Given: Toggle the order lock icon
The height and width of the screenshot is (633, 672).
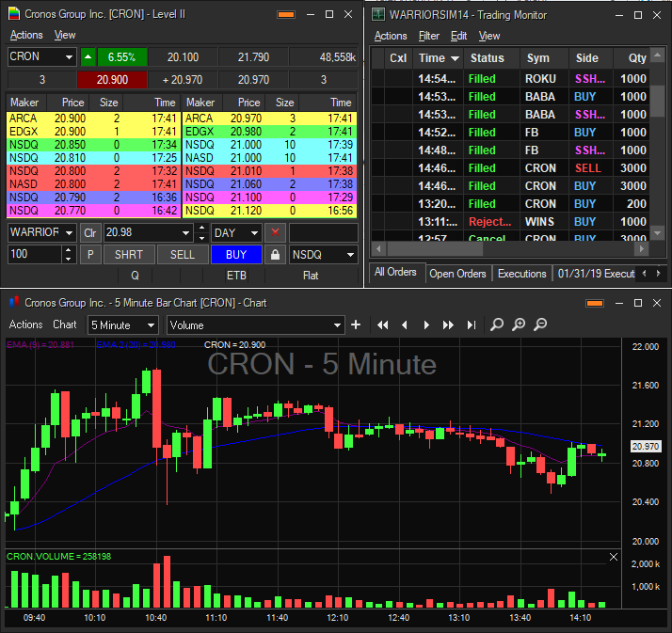Looking at the screenshot, I should (275, 254).
